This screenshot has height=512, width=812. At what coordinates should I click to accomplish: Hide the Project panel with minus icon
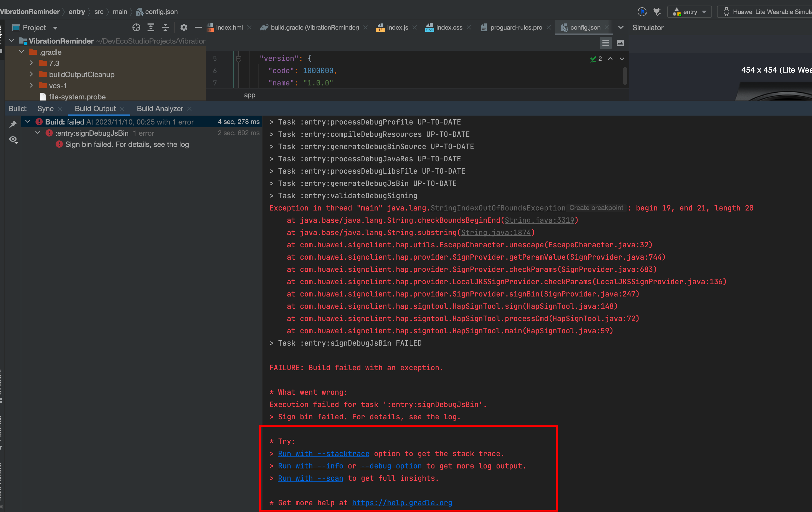point(198,28)
